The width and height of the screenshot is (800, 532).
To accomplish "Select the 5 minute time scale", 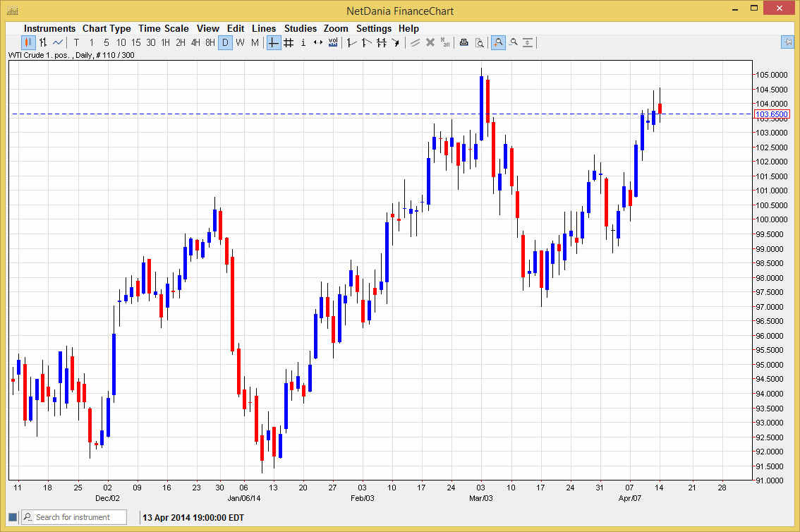I will pos(106,43).
